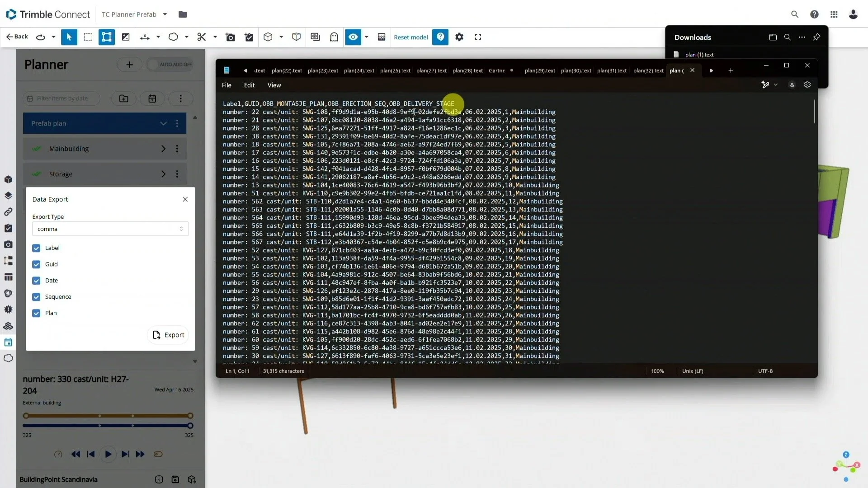Open the viewer settings gear icon
The image size is (868, 488).
[459, 37]
